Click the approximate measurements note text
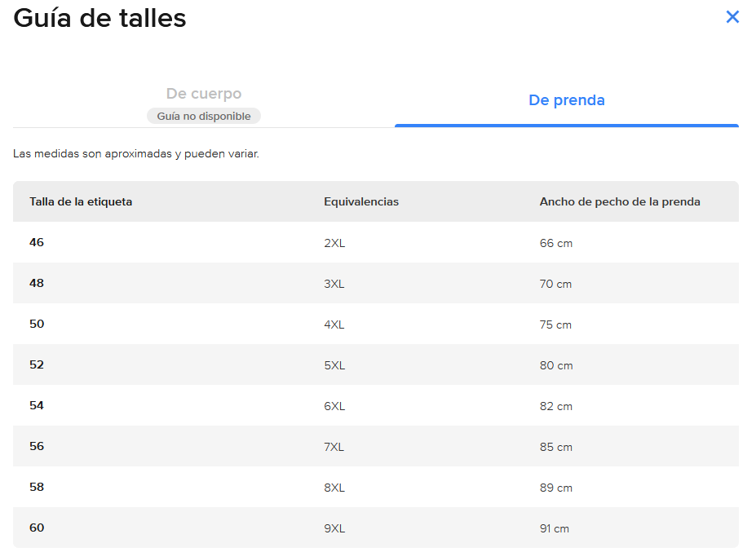Screen dimensions: 756x552 [136, 153]
